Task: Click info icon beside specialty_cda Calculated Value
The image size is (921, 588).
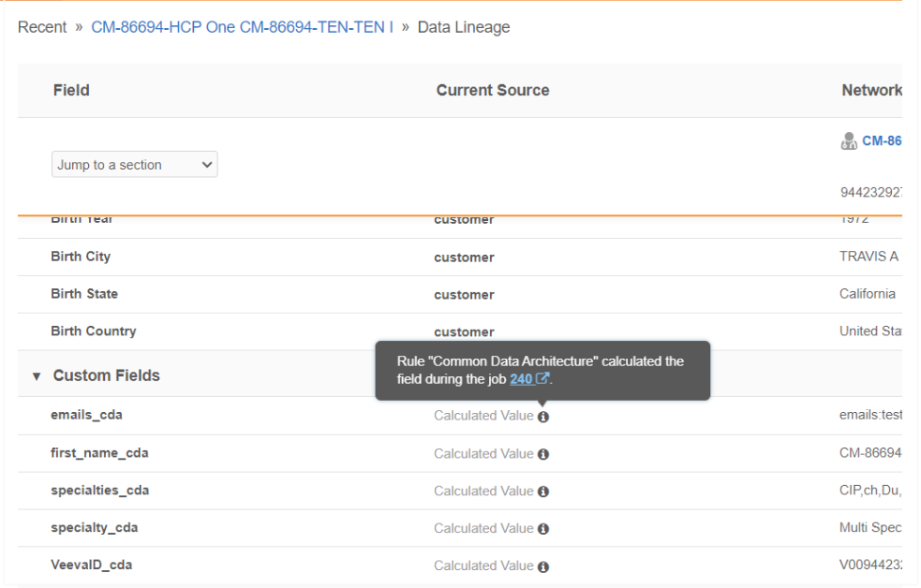Action: [x=543, y=529]
